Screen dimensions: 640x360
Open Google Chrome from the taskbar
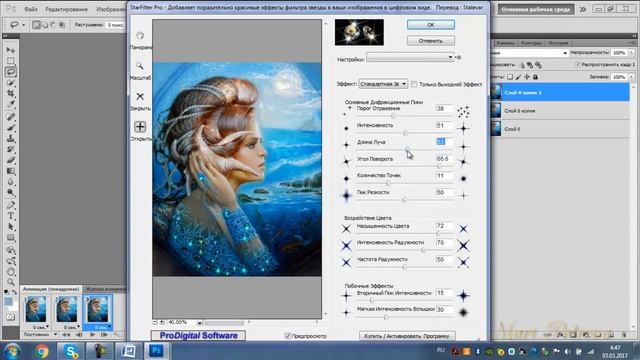(x=42, y=351)
